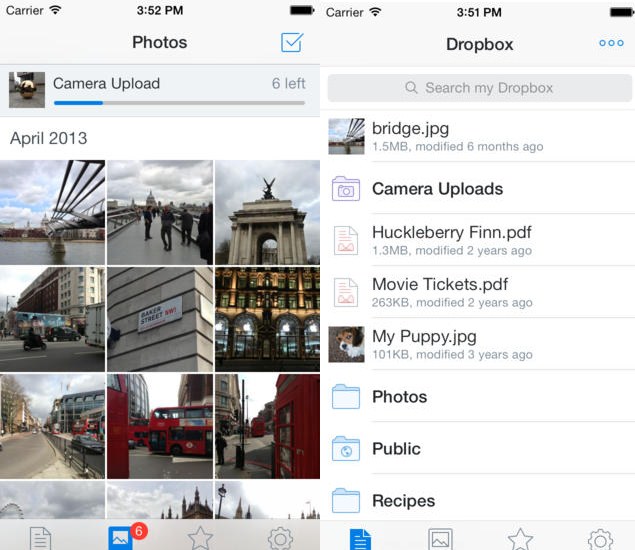Click the Photos title in header

point(160,42)
